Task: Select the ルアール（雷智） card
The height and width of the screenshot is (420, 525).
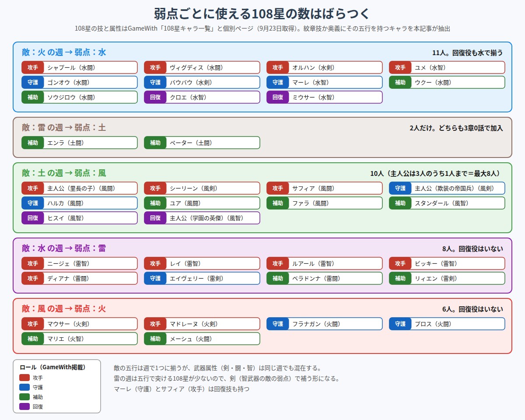Action: [x=325, y=263]
